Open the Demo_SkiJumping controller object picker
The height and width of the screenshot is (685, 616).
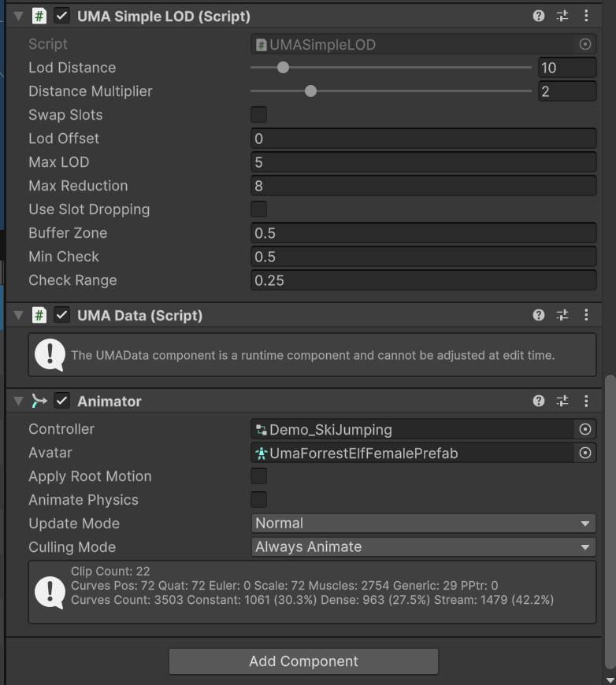pos(584,428)
